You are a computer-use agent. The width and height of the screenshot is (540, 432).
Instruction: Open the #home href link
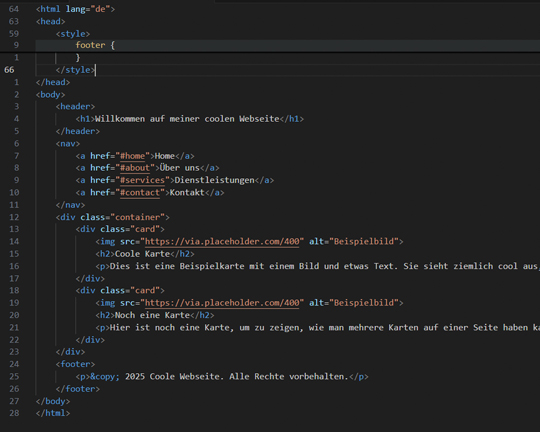133,156
